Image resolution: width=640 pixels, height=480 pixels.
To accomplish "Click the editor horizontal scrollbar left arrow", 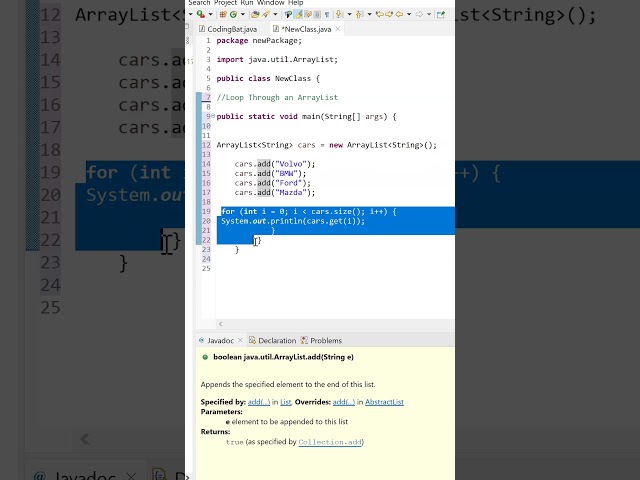I will [x=220, y=324].
